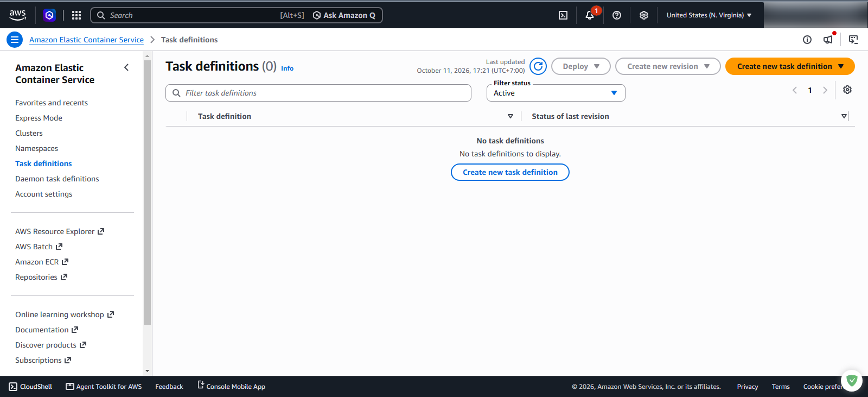This screenshot has width=868, height=397.
Task: Open the services grid menu icon
Action: point(76,15)
